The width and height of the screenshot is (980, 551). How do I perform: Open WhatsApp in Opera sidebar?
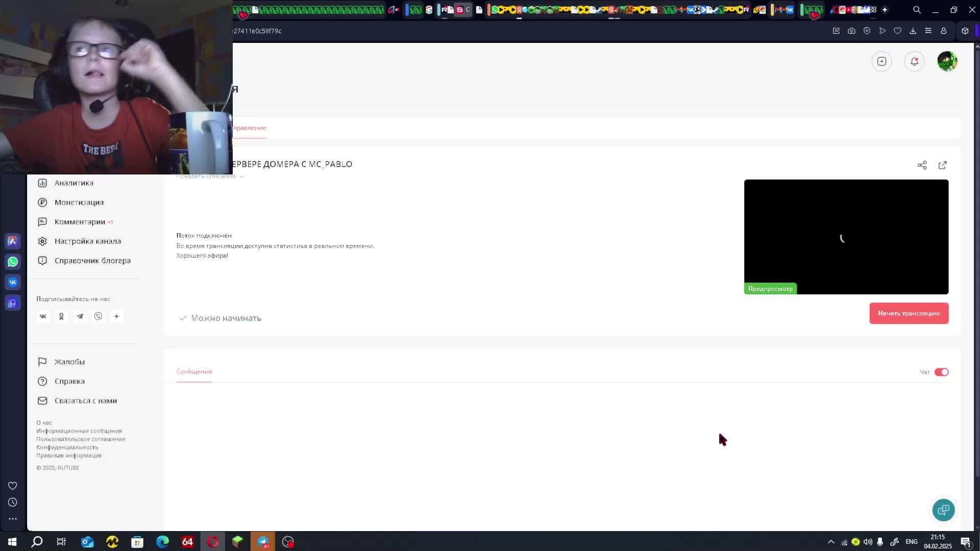13,262
